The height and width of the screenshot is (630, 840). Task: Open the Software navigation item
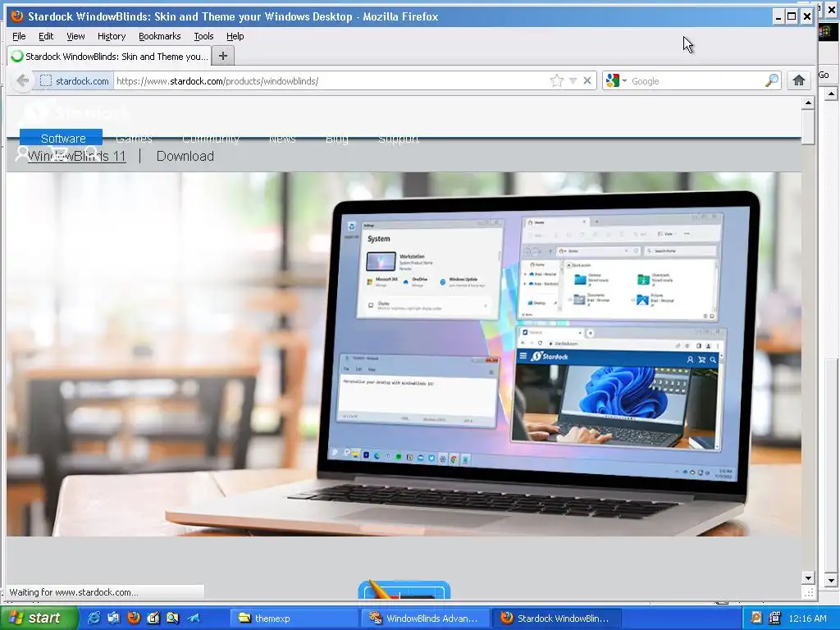tap(62, 138)
